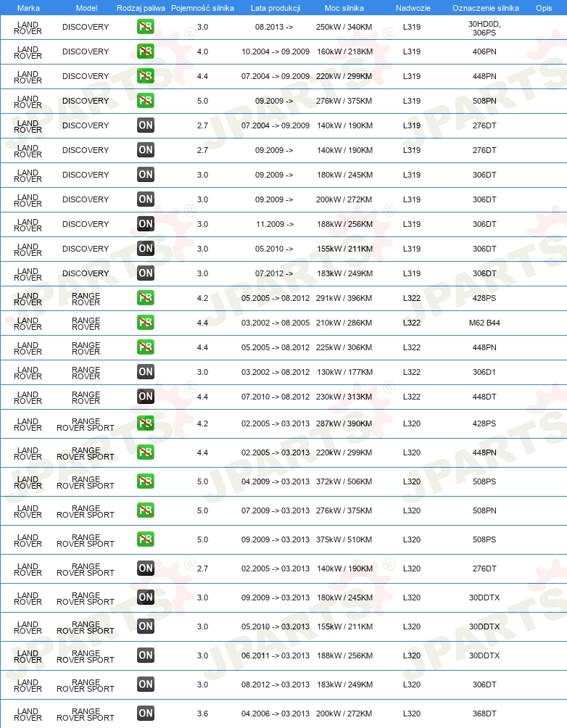Click production date 08.2013 ->
The height and width of the screenshot is (728, 567).
(x=274, y=27)
